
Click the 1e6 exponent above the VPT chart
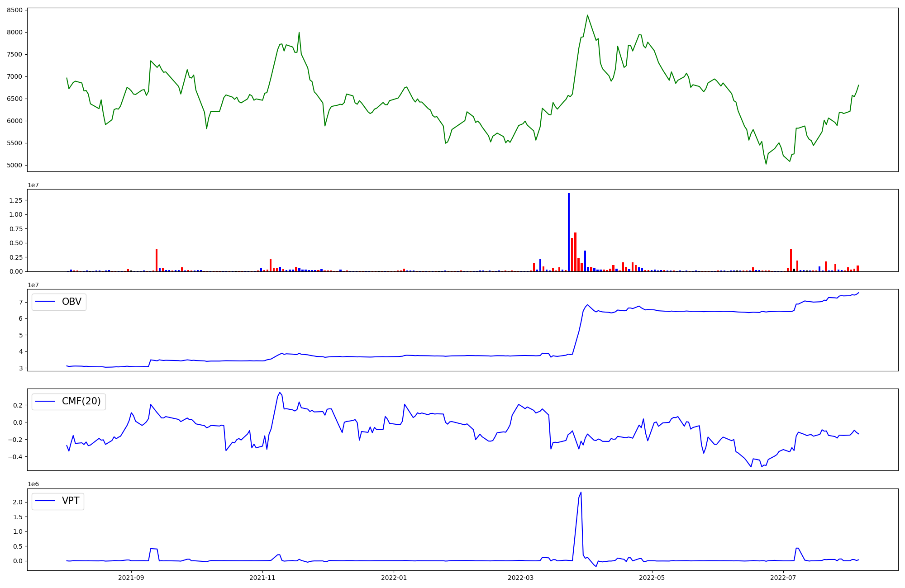(x=33, y=484)
